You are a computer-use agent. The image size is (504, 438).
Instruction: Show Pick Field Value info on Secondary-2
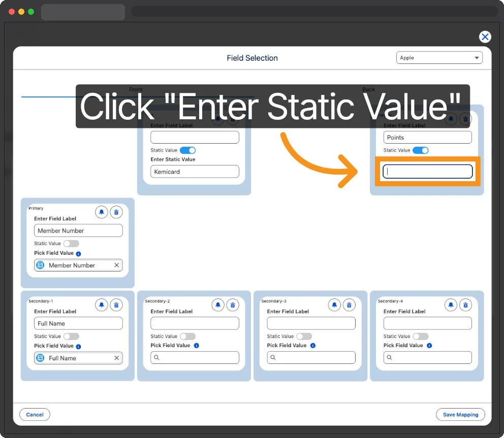tap(197, 346)
